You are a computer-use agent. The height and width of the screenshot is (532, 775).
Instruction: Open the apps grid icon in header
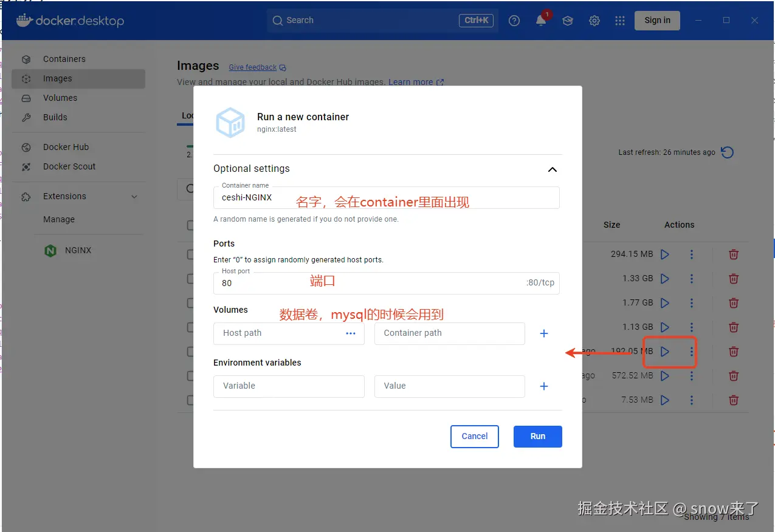coord(620,21)
